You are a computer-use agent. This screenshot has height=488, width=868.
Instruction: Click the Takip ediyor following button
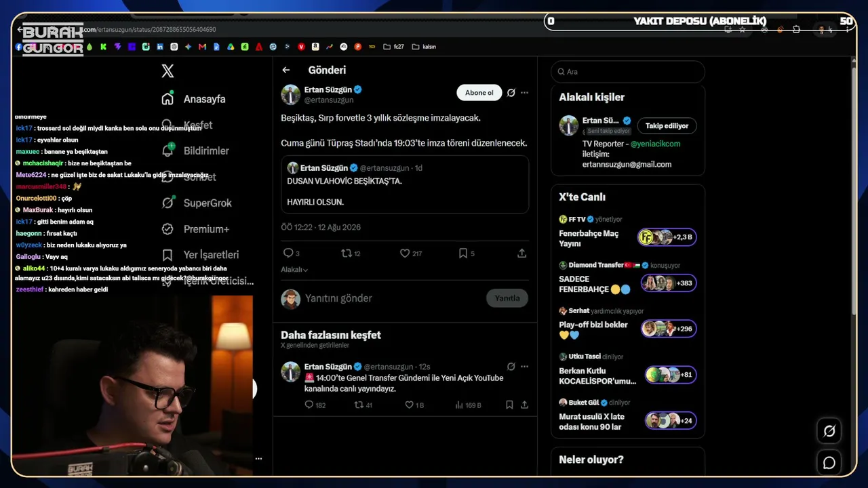tap(667, 126)
